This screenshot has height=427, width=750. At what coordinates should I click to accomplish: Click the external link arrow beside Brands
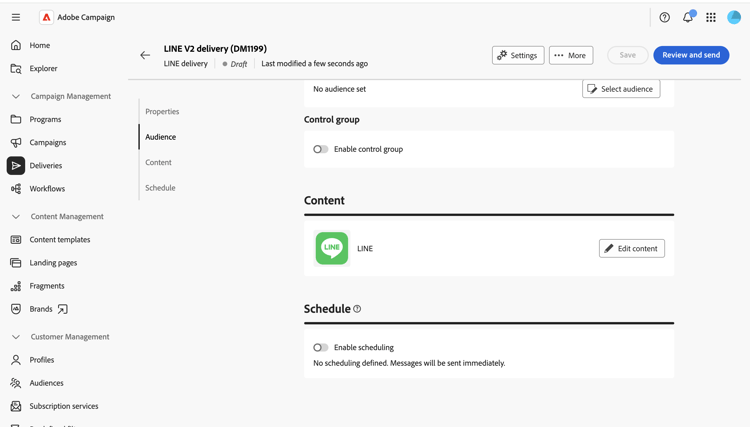tap(63, 309)
